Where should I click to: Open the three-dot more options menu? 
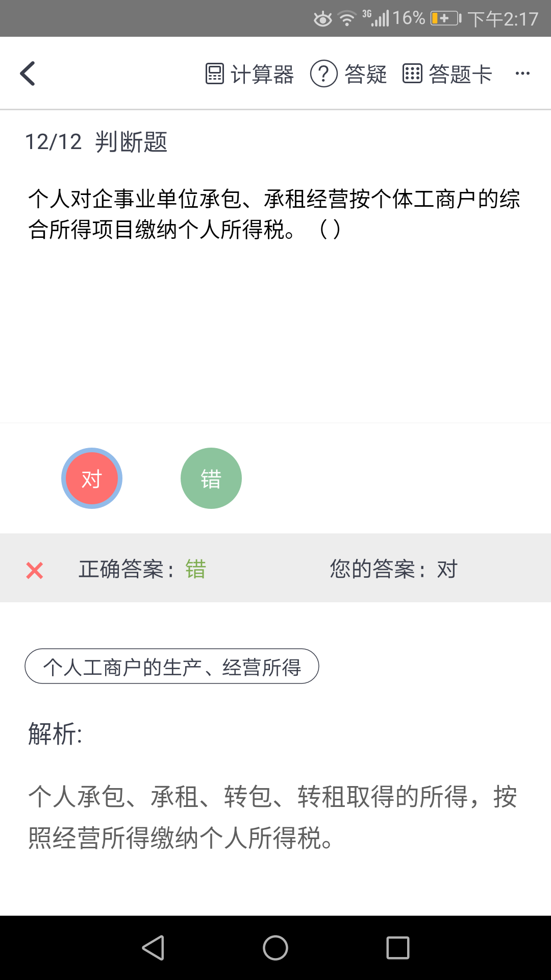tap(522, 73)
